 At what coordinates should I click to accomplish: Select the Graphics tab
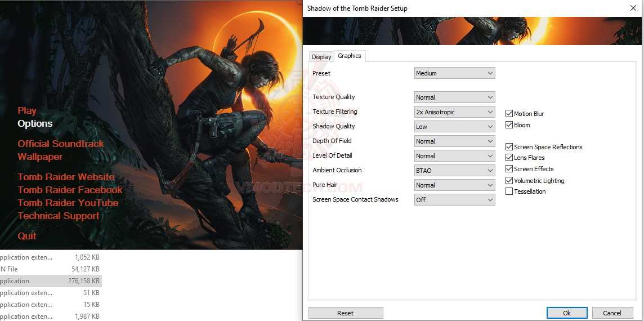(x=350, y=56)
